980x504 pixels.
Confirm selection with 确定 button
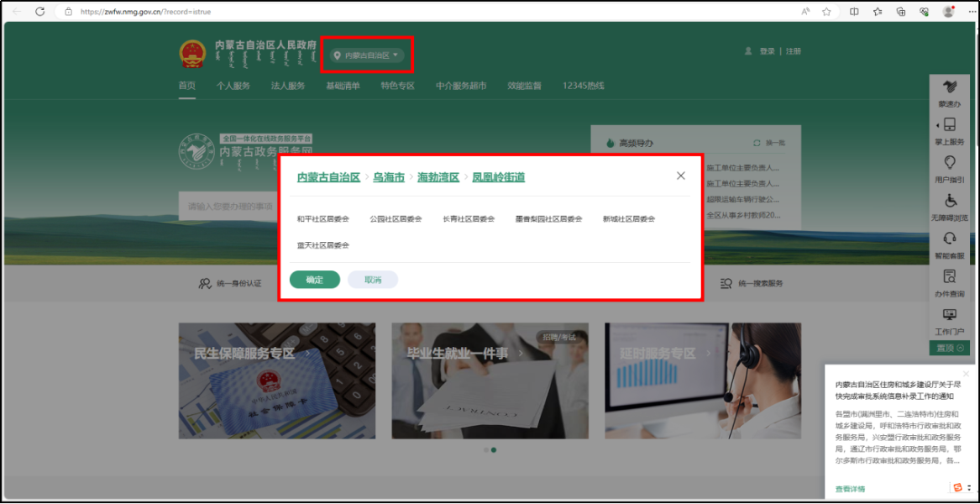point(314,279)
